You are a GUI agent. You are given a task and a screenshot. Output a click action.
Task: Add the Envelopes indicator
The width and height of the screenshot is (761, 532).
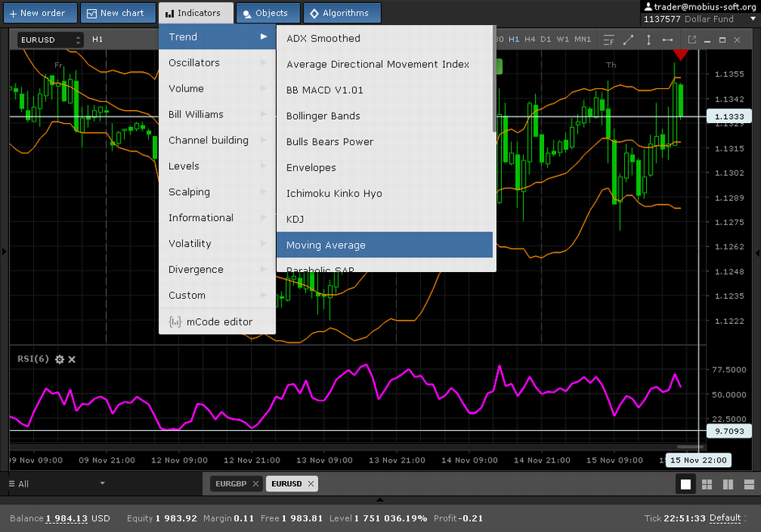385,168
